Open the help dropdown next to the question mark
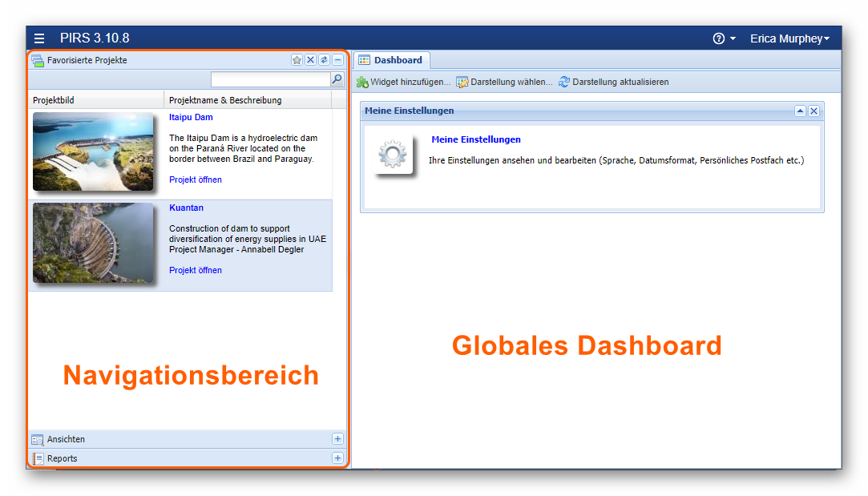Image resolution: width=868 pixels, height=496 pixels. point(724,38)
